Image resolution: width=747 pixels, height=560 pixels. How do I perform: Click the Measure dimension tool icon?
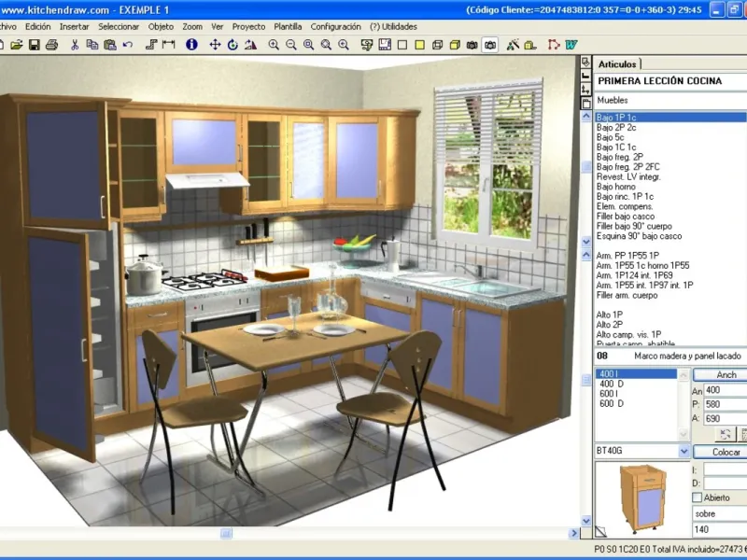click(x=169, y=45)
